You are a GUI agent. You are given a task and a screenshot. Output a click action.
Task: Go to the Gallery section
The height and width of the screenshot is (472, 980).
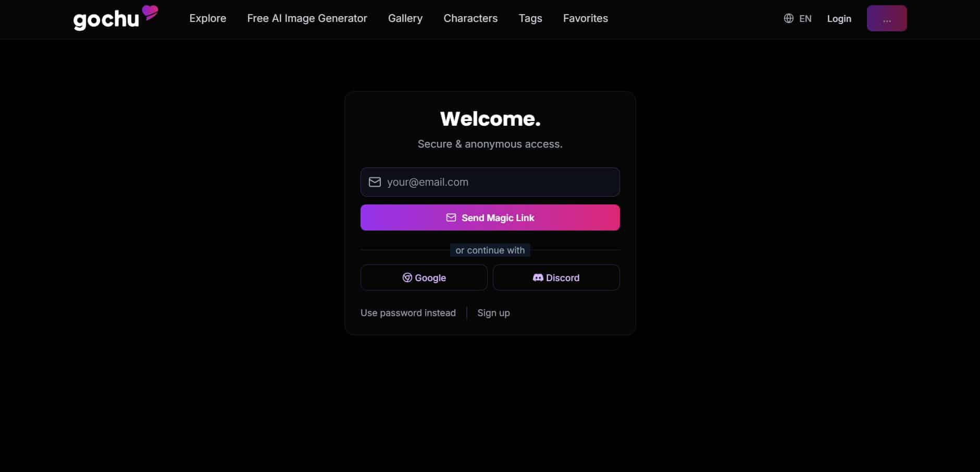coord(405,18)
